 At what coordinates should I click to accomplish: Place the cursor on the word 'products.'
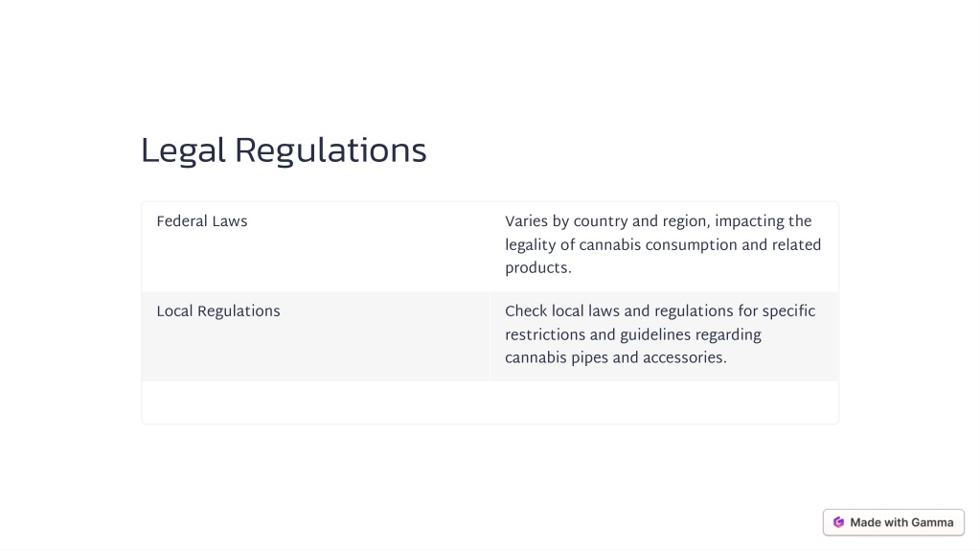(x=538, y=267)
